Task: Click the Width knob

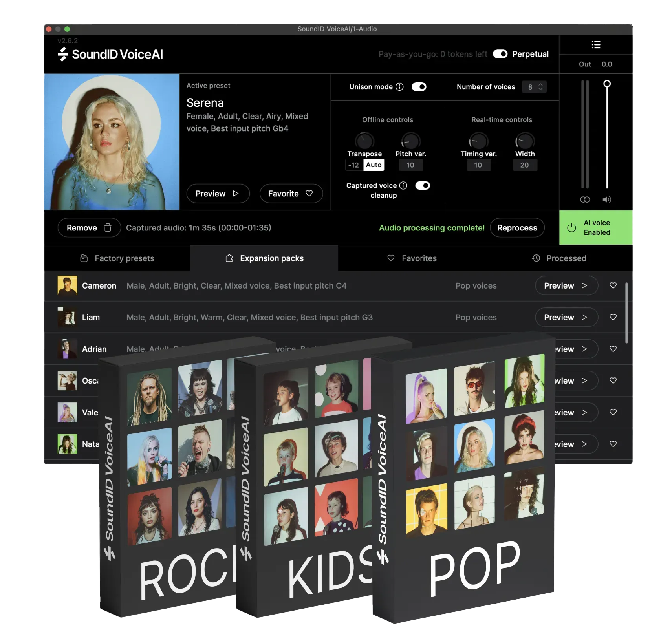Action: tap(525, 141)
